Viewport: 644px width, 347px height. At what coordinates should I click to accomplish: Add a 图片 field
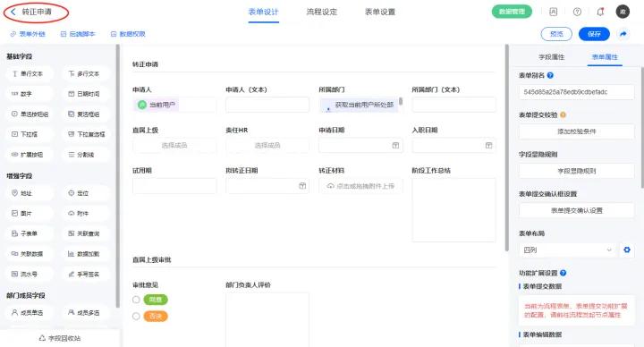(x=30, y=214)
